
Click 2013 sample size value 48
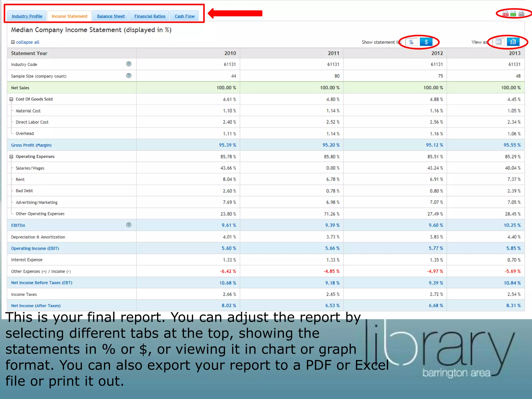(518, 76)
